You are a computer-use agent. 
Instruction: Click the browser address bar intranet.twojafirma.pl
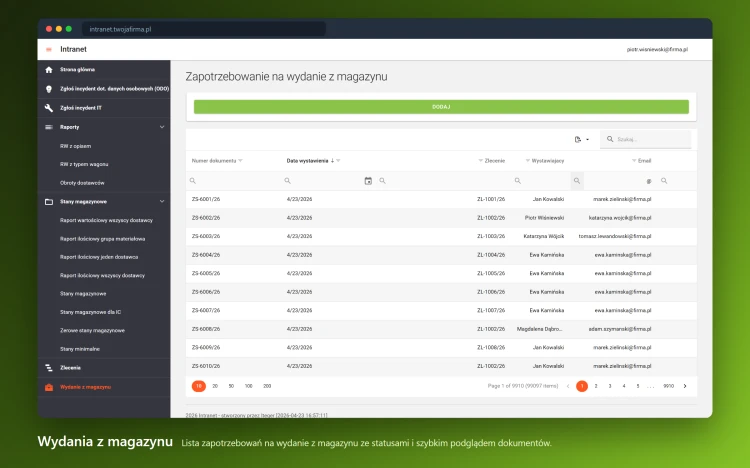pos(204,29)
